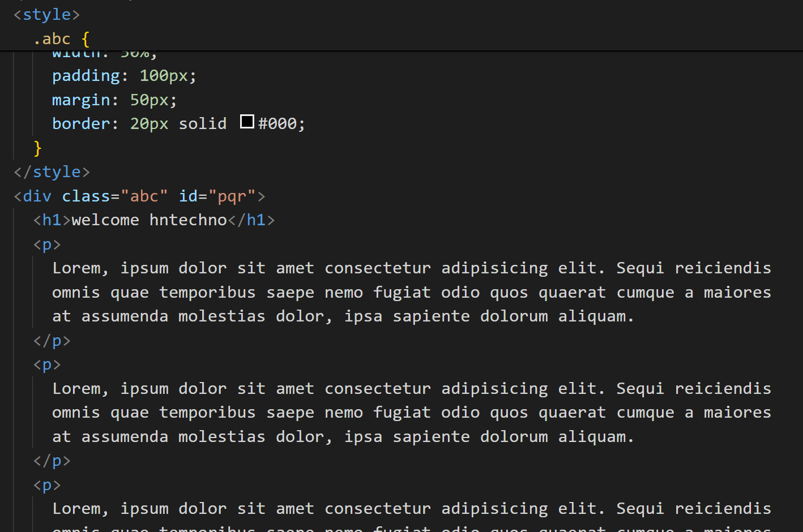Click the "pqr" id attribute value

pyautogui.click(x=232, y=196)
